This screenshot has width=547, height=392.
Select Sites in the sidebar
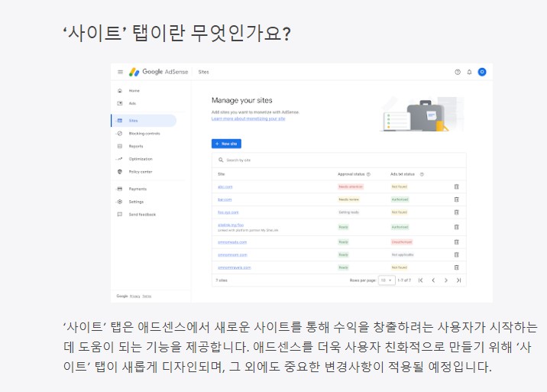[x=144, y=121]
